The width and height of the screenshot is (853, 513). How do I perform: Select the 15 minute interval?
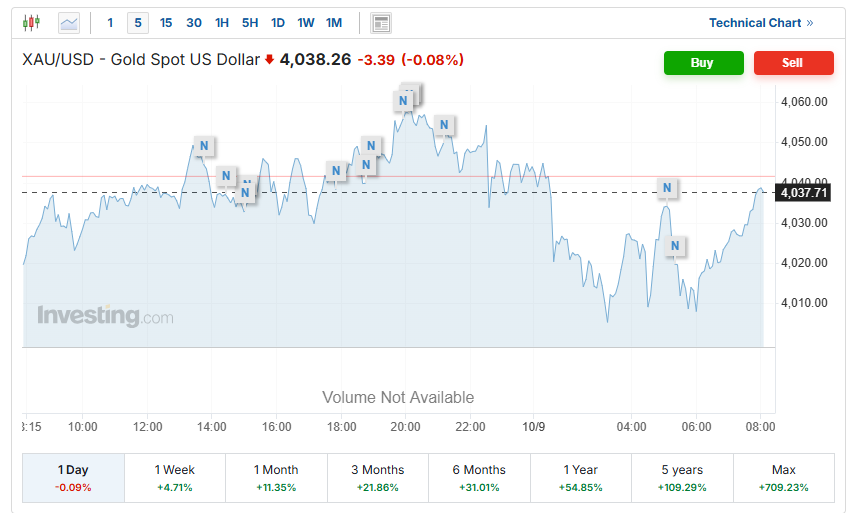click(166, 23)
